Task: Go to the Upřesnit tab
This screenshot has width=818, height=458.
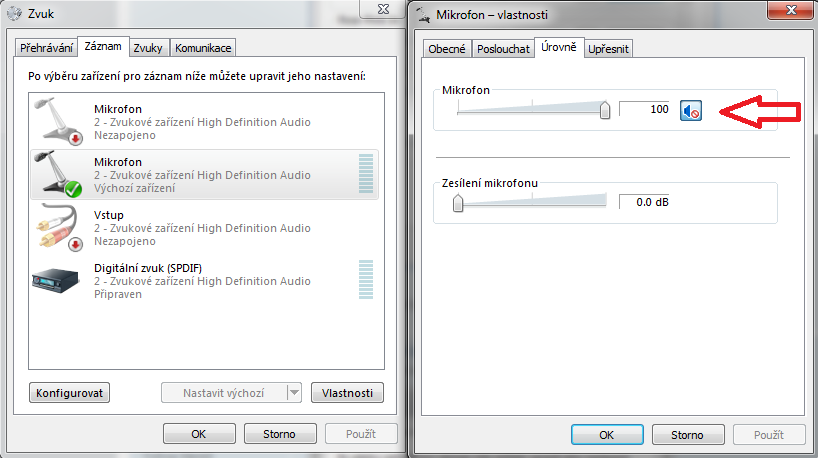Action: click(609, 49)
